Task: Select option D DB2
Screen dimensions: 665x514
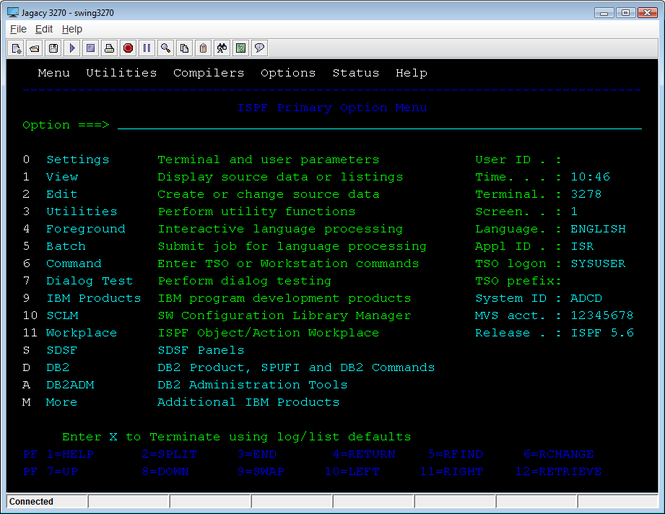Action: (58, 368)
